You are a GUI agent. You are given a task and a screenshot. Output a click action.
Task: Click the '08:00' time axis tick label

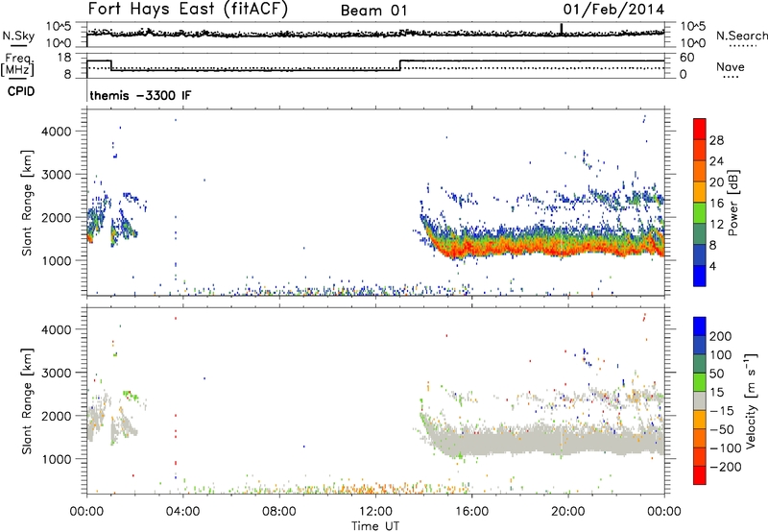[279, 512]
